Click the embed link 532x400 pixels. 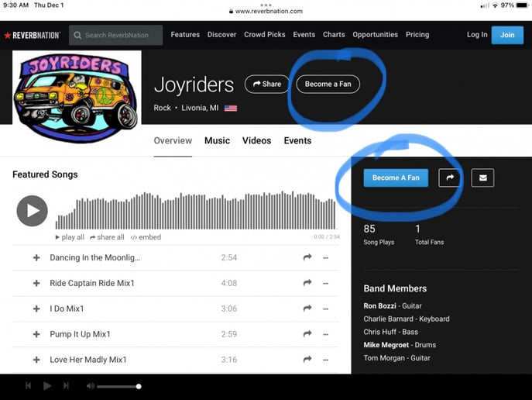coord(146,237)
